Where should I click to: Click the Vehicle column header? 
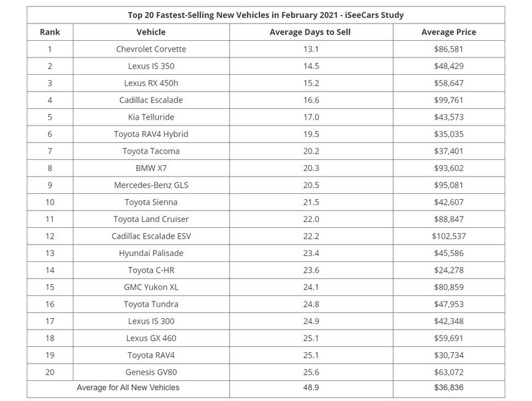(151, 32)
